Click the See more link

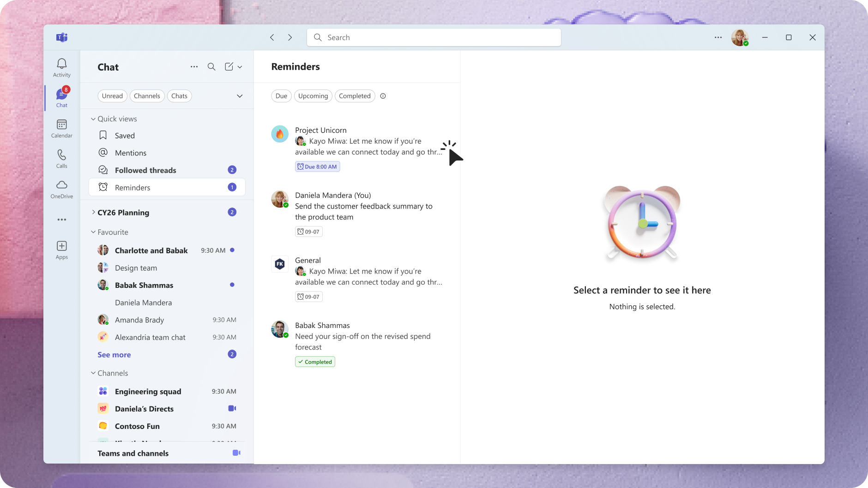tap(114, 355)
